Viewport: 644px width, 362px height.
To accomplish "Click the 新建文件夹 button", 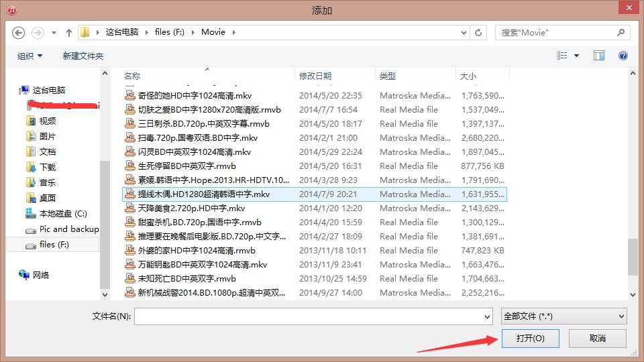I will click(83, 56).
